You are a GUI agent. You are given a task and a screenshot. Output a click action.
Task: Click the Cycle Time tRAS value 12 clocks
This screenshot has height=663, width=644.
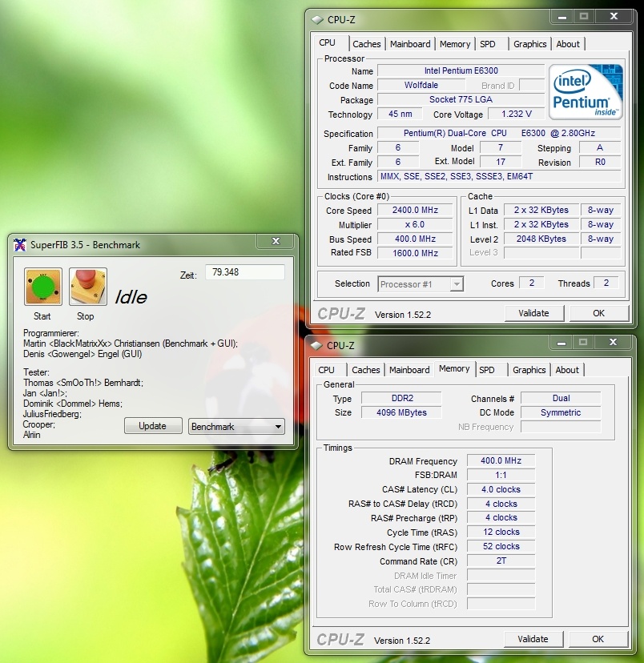(501, 532)
